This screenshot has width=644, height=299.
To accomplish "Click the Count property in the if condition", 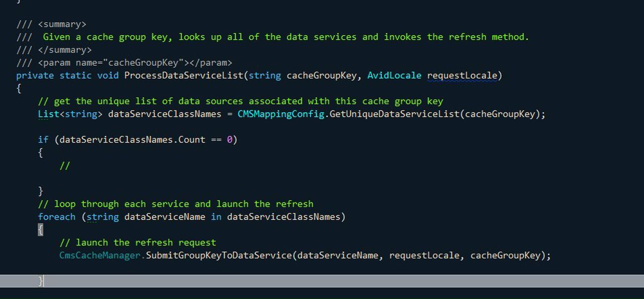I will click(191, 140).
